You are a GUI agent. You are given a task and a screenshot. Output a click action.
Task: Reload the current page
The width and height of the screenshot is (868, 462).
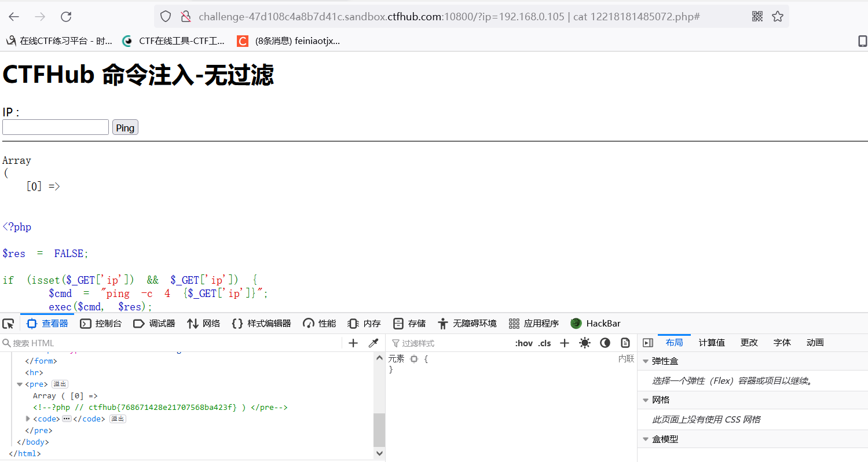pos(66,17)
